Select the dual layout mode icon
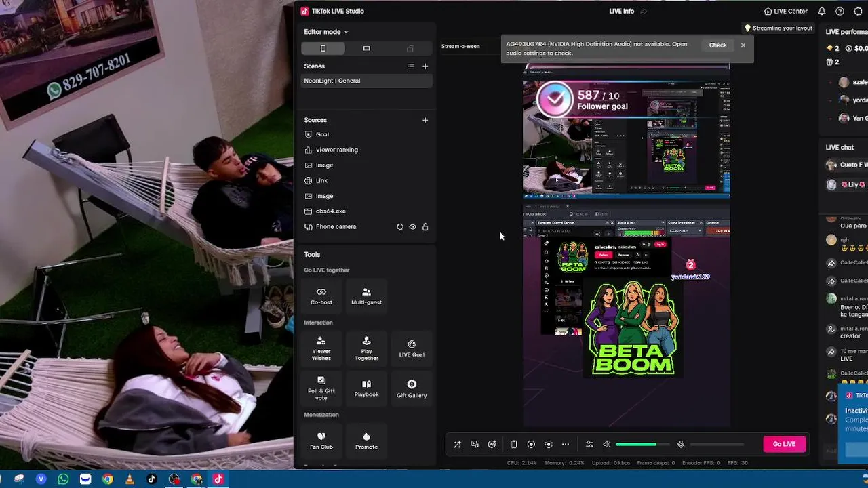Screen dimensions: 868x488 [x=410, y=48]
